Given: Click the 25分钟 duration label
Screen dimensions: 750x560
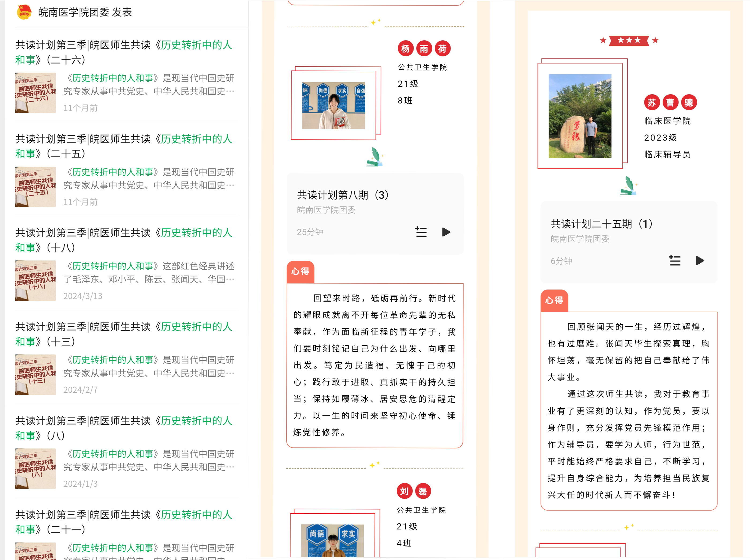Looking at the screenshot, I should [310, 232].
